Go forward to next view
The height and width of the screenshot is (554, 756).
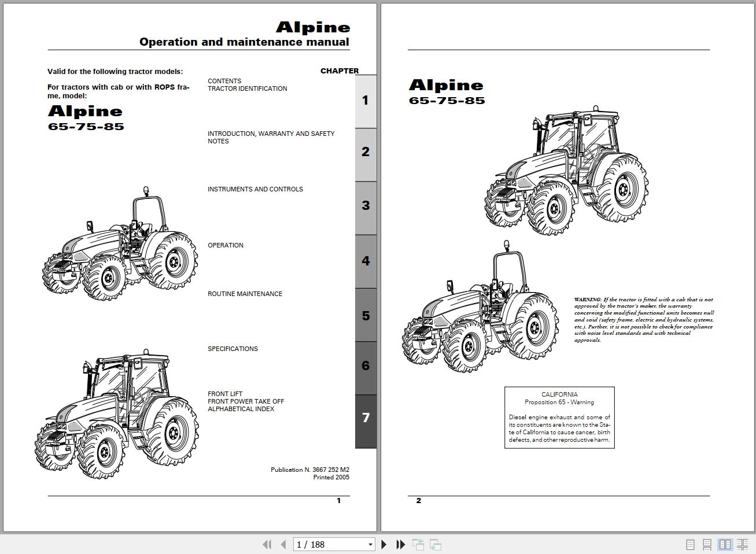(x=436, y=544)
